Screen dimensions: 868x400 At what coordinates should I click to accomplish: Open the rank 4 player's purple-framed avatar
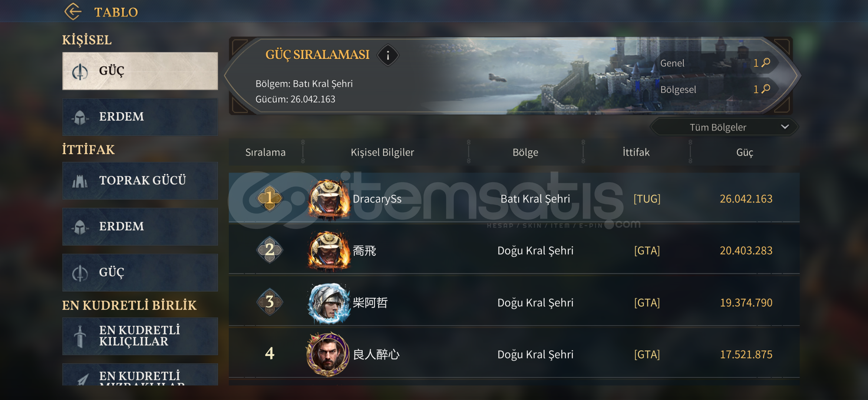tap(328, 354)
